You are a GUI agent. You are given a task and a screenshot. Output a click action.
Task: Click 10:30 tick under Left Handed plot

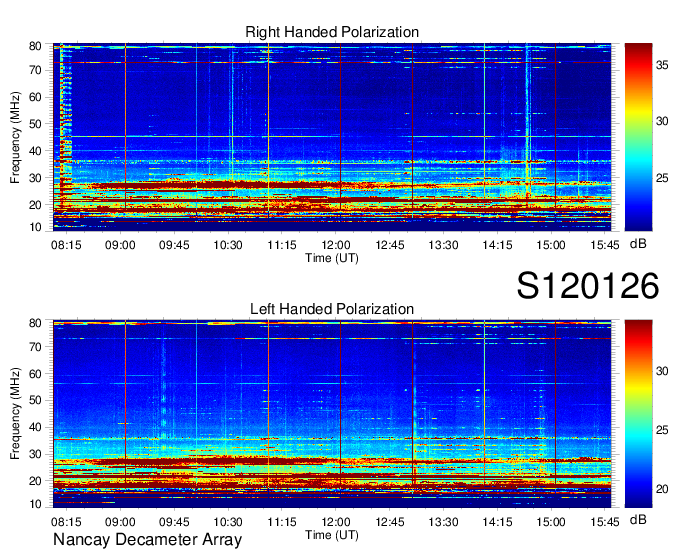click(x=228, y=522)
